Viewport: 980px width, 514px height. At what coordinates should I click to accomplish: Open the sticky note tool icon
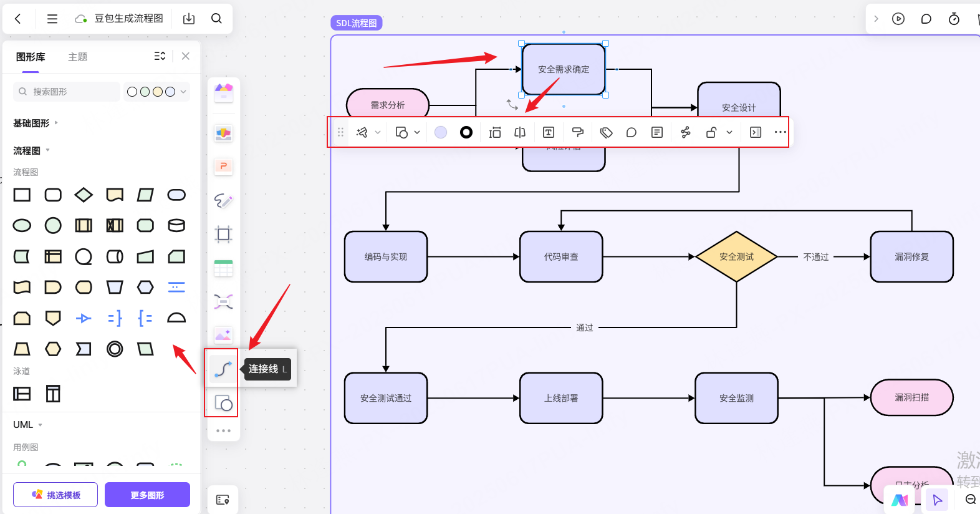tap(223, 133)
